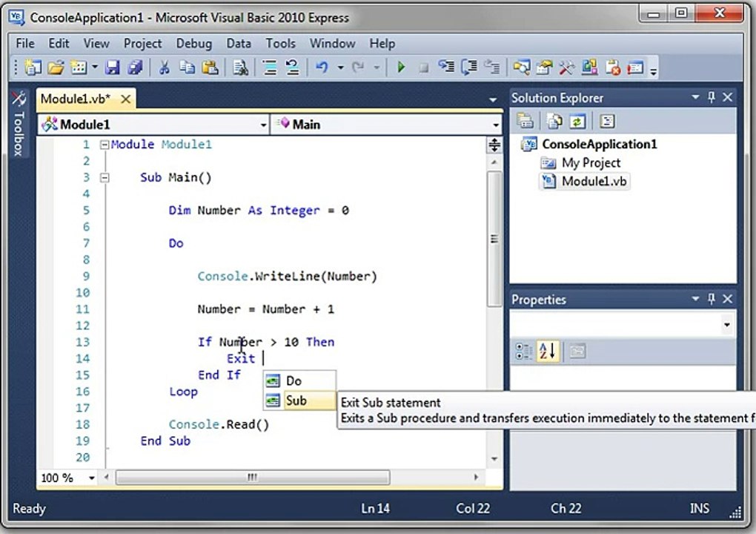Click the Step Over toolbar icon
Screen dimensions: 756x534
[469, 67]
